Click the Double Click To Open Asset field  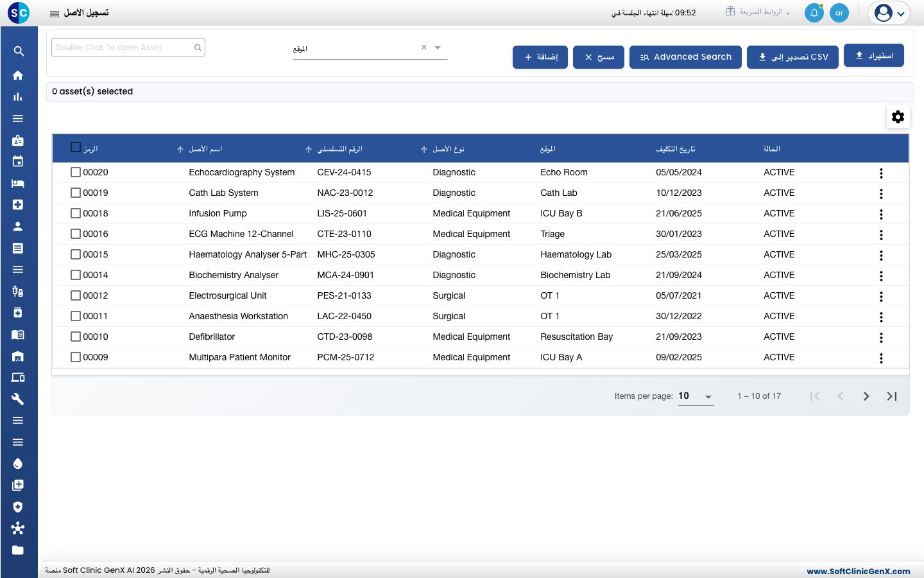click(128, 48)
